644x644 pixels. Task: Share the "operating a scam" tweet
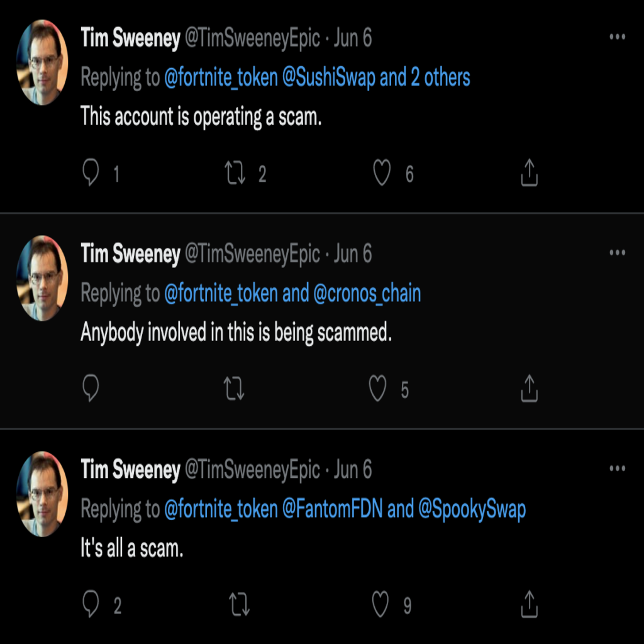[529, 173]
